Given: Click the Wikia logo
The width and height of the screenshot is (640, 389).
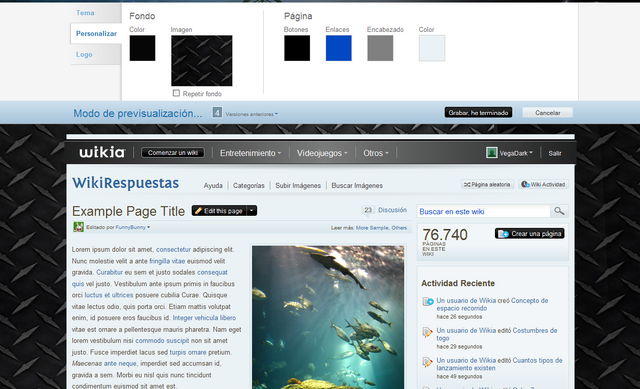Looking at the screenshot, I should (102, 152).
